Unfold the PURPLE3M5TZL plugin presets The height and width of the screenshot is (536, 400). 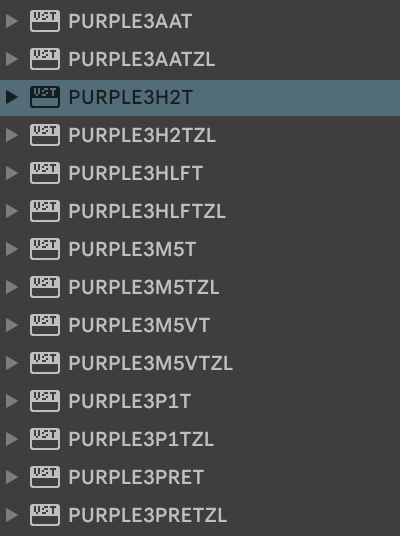pos(12,287)
